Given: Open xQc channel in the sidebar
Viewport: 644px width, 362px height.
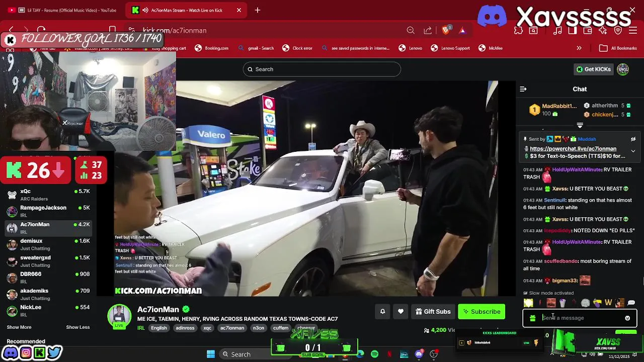Looking at the screenshot, I should tap(48, 195).
